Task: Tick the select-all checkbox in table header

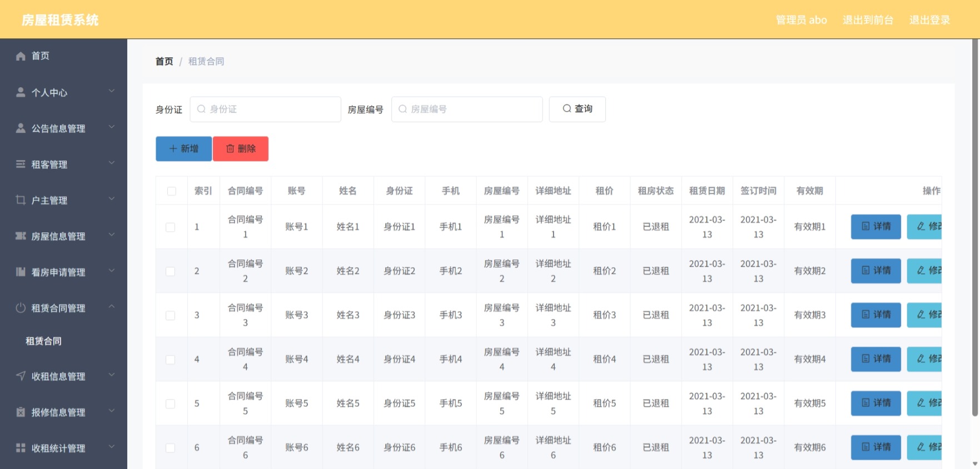Action: tap(171, 191)
